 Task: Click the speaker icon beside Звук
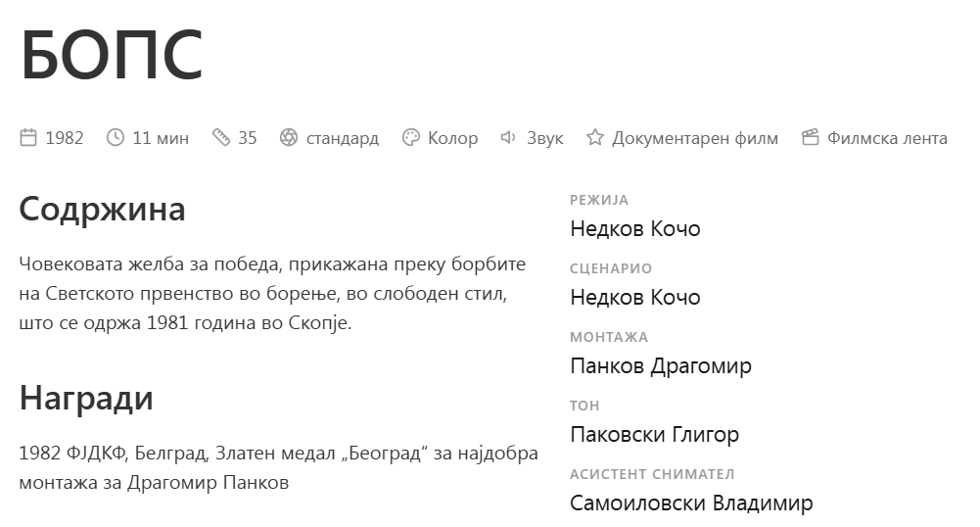509,137
